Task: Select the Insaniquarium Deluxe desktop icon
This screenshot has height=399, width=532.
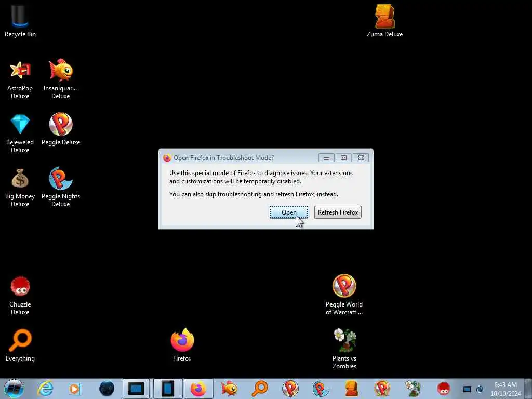Action: [60, 79]
